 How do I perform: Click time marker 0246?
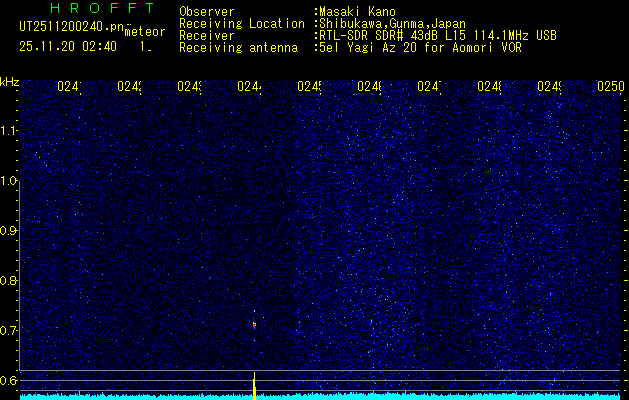click(369, 87)
